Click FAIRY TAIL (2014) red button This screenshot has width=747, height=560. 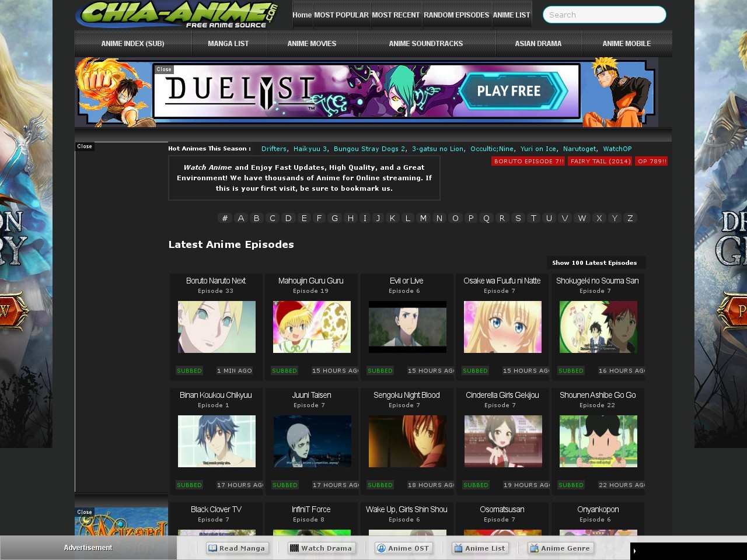(x=601, y=162)
